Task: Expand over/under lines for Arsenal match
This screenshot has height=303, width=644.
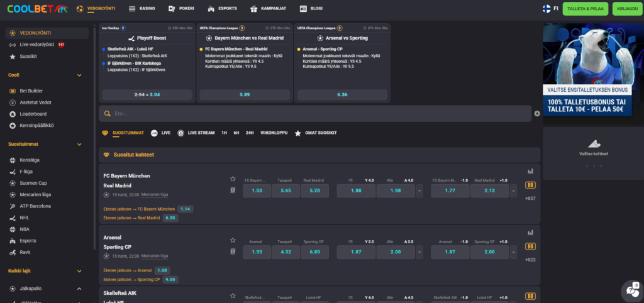Action: [x=419, y=251]
